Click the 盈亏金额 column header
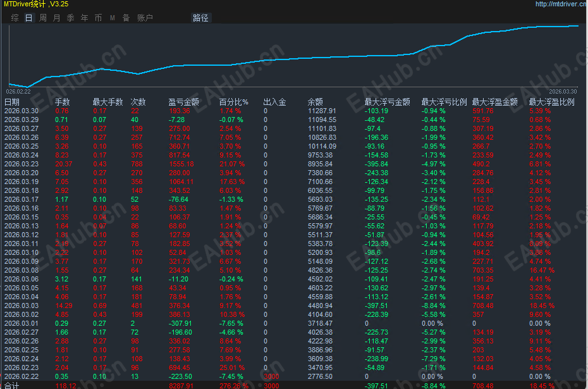The width and height of the screenshot is (588, 389). click(183, 102)
